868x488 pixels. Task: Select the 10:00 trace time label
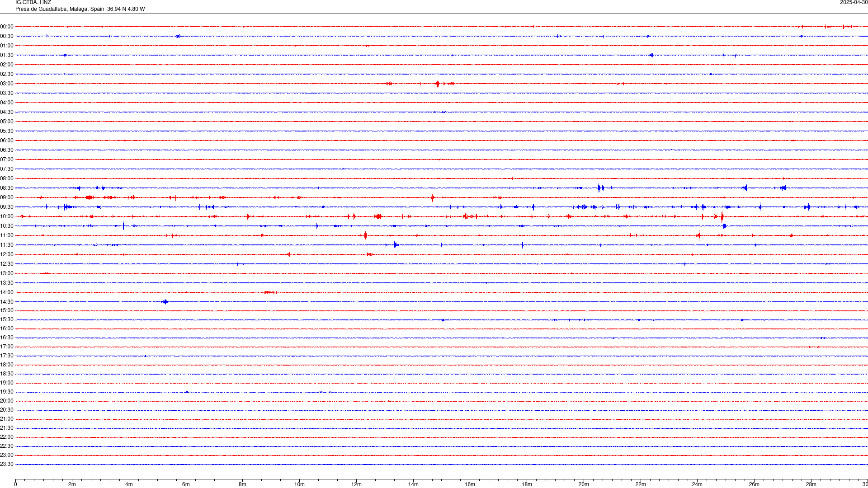[7, 216]
